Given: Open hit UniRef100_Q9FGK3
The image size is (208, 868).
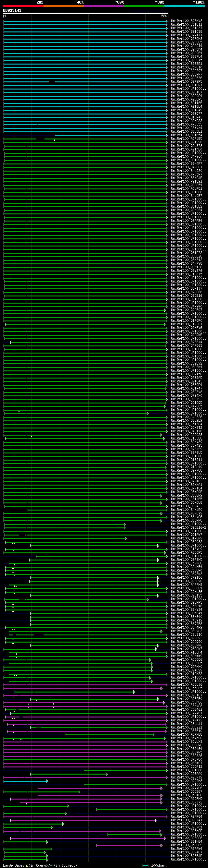Looking at the screenshot, I should pyautogui.click(x=187, y=39).
